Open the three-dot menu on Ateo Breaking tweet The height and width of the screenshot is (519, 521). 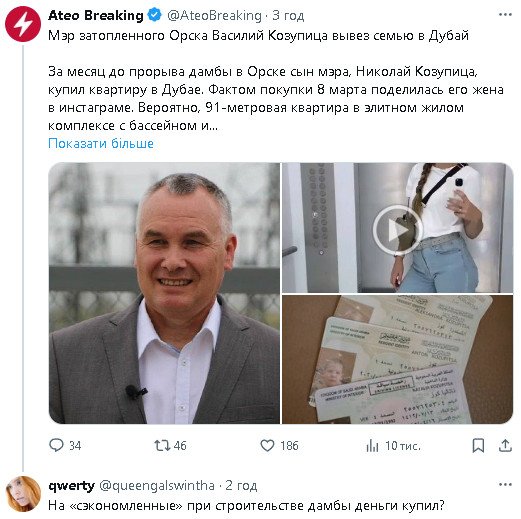click(505, 15)
